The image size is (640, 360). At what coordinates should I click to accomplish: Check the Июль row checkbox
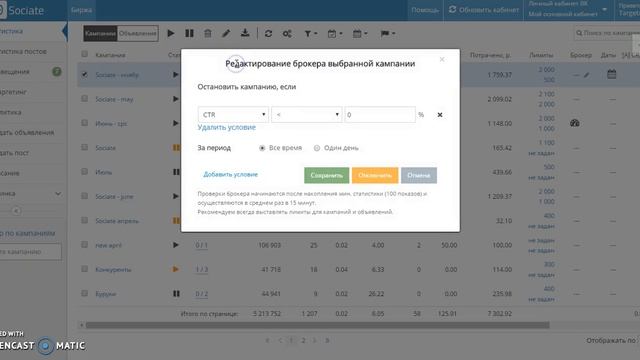(84, 172)
